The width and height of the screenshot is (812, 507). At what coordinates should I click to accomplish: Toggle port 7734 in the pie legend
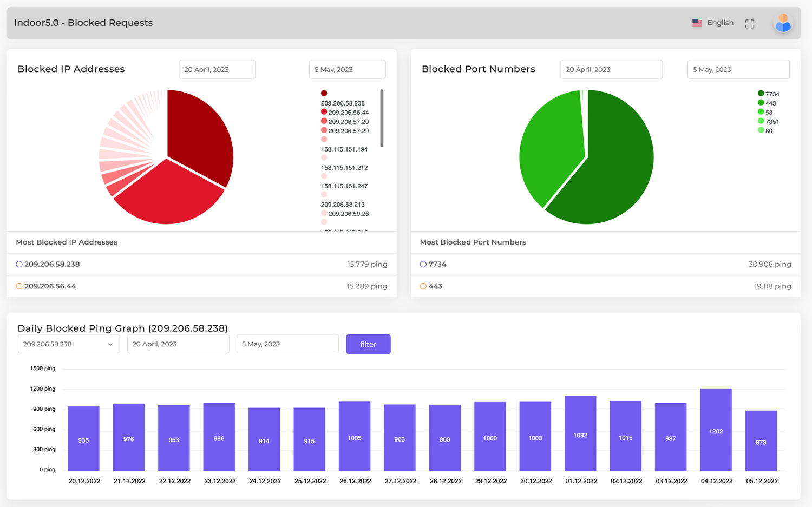point(768,94)
